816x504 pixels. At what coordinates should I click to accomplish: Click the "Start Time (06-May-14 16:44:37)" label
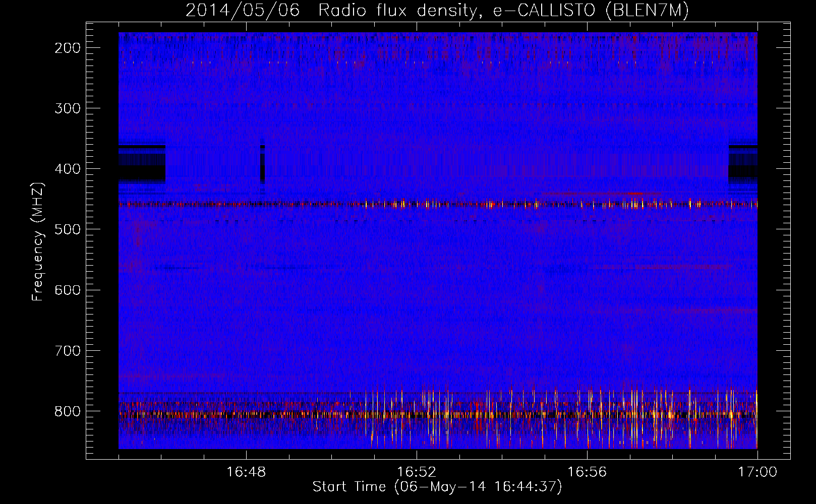[437, 487]
